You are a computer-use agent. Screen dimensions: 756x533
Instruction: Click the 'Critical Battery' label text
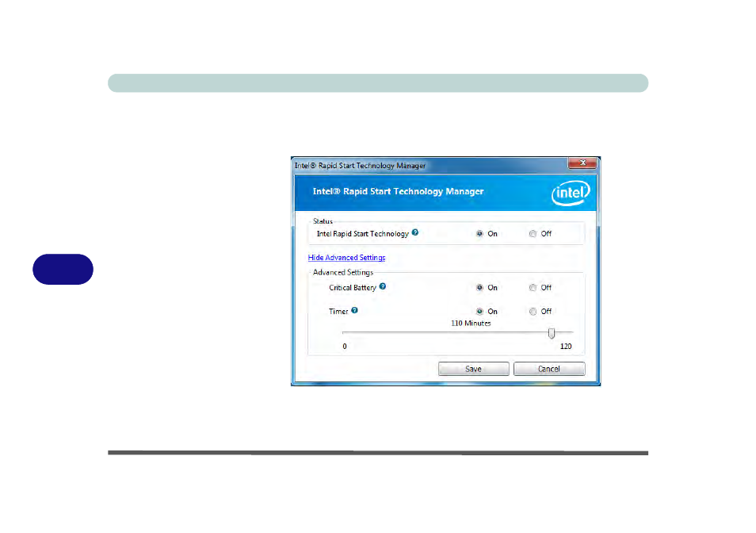[353, 287]
